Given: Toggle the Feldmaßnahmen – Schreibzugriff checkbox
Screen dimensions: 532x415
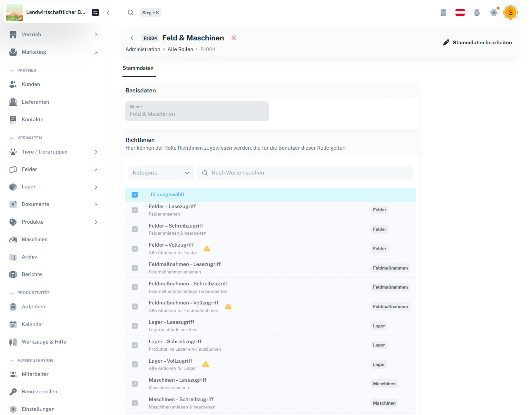Looking at the screenshot, I should pyautogui.click(x=135, y=287).
